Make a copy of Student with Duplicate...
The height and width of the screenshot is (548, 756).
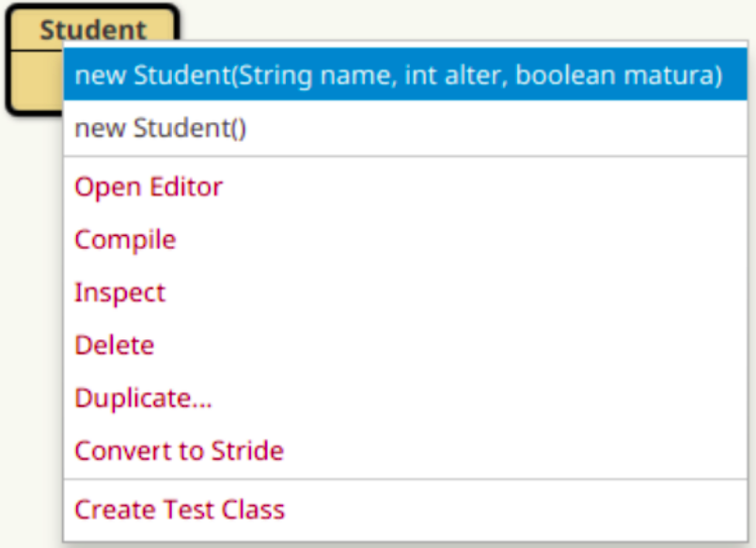pyautogui.click(x=143, y=398)
